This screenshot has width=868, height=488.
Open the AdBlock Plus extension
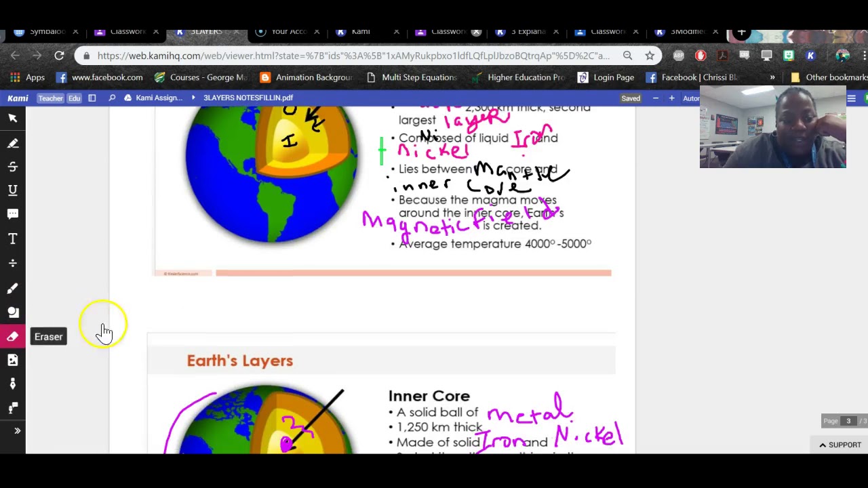tap(679, 56)
